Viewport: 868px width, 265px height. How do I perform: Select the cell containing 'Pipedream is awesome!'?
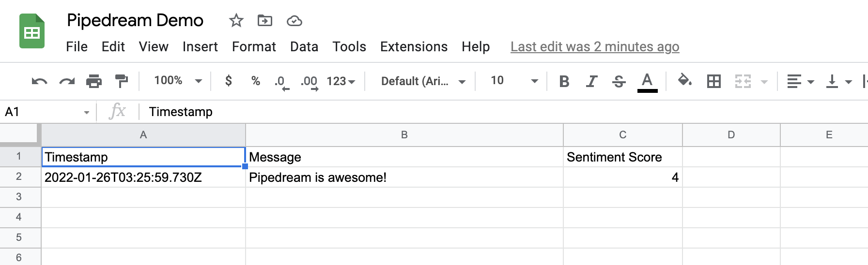coord(404,177)
